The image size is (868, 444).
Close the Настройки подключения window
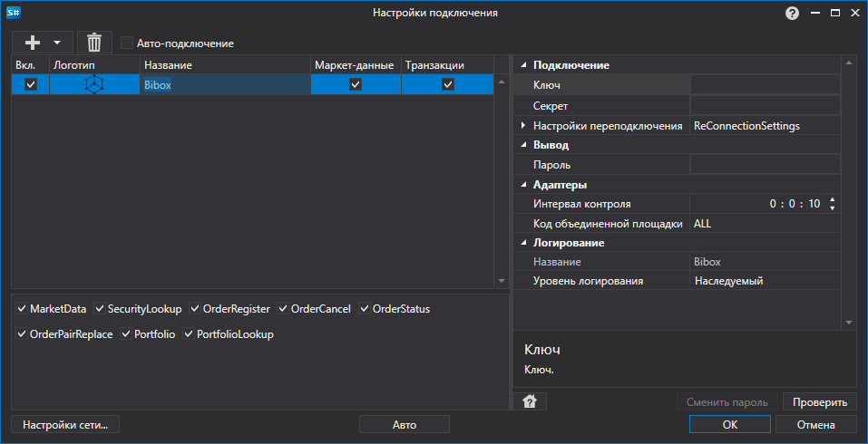[854, 14]
